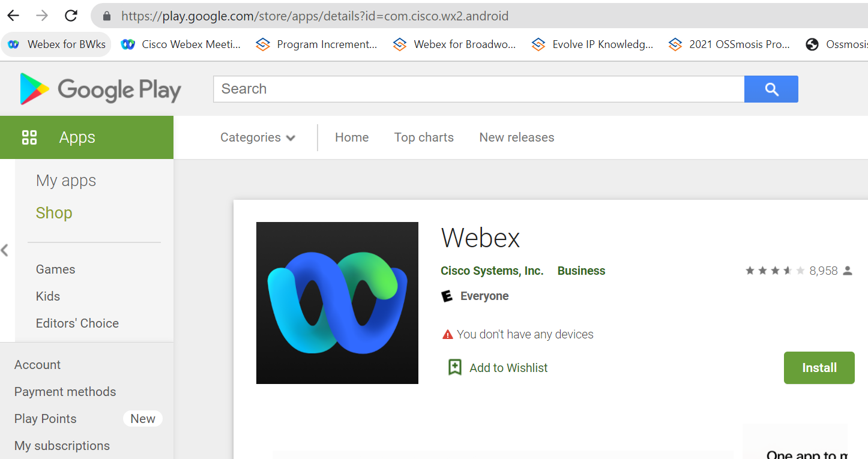Click in the Google Play search field
The width and height of the screenshot is (868, 459).
tap(478, 89)
